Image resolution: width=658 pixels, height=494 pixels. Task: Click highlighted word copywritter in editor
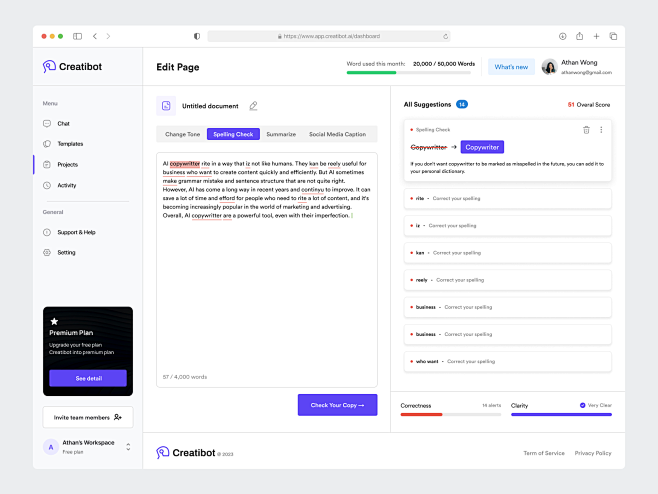pyautogui.click(x=185, y=164)
